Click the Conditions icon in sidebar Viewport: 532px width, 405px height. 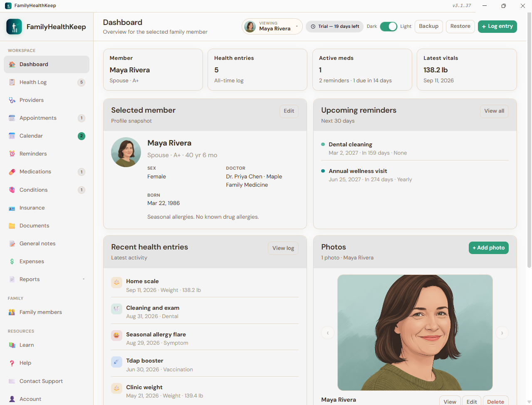pos(12,190)
